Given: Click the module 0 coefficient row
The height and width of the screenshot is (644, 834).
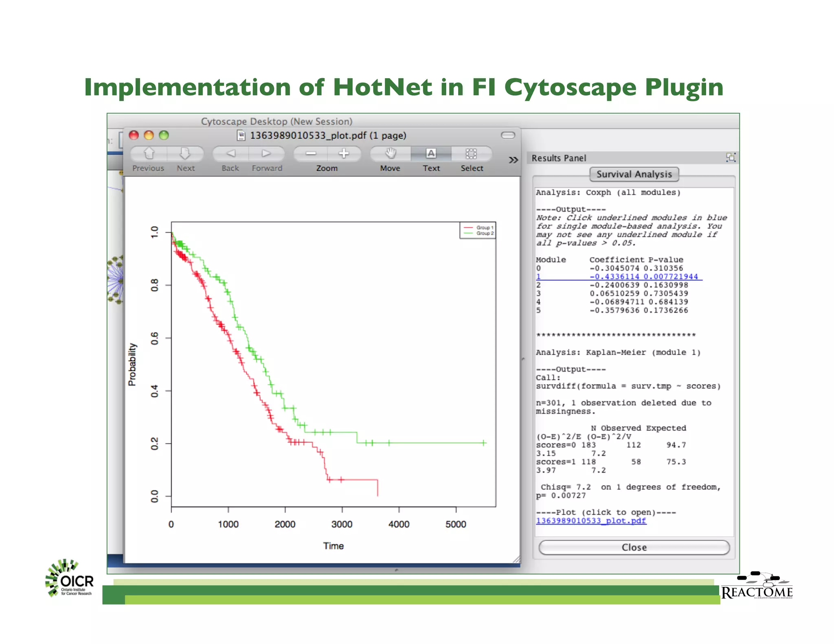Looking at the screenshot, I should [x=610, y=268].
